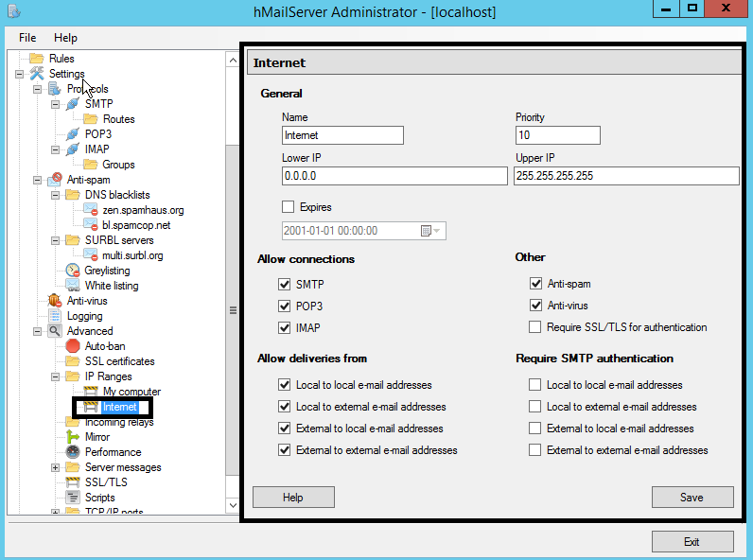Collapse the Protocols tree node
The width and height of the screenshot is (753, 560).
tap(37, 89)
